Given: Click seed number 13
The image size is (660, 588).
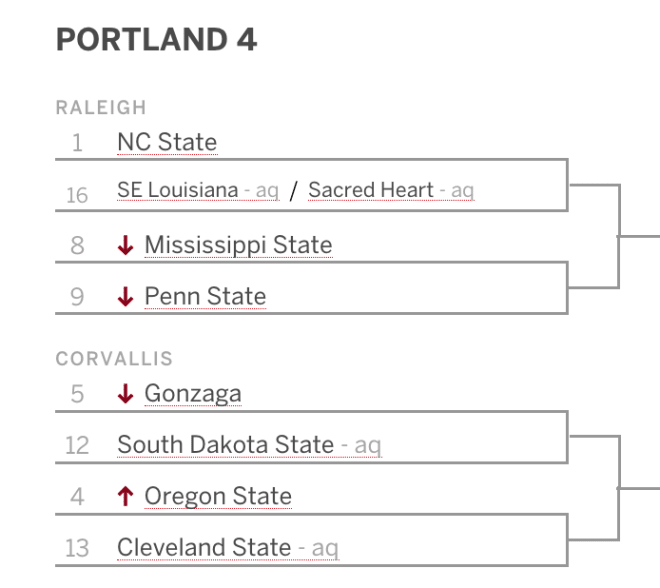Looking at the screenshot, I should pos(77,548).
